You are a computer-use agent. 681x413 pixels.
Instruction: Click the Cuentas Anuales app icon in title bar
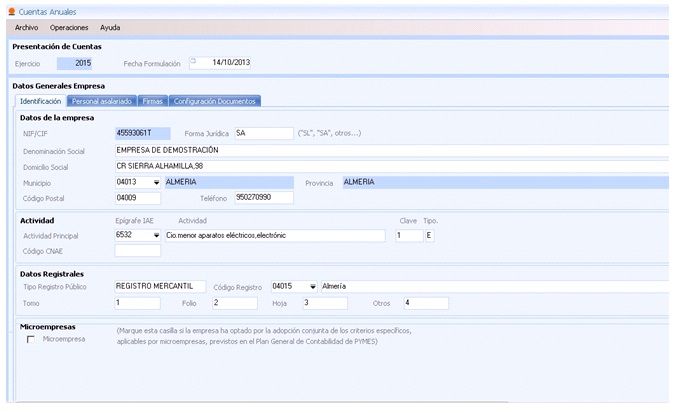[11, 9]
